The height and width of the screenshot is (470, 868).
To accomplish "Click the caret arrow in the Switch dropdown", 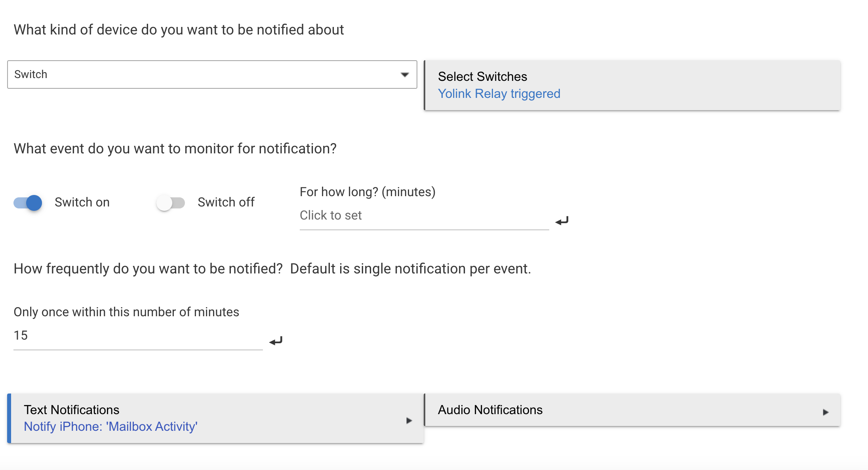I will point(404,75).
